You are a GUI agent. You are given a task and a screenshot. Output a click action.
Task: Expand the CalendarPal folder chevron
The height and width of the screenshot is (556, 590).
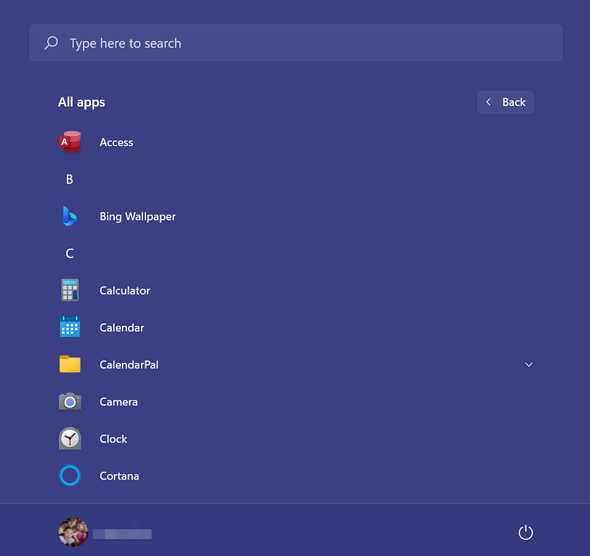pyautogui.click(x=529, y=365)
